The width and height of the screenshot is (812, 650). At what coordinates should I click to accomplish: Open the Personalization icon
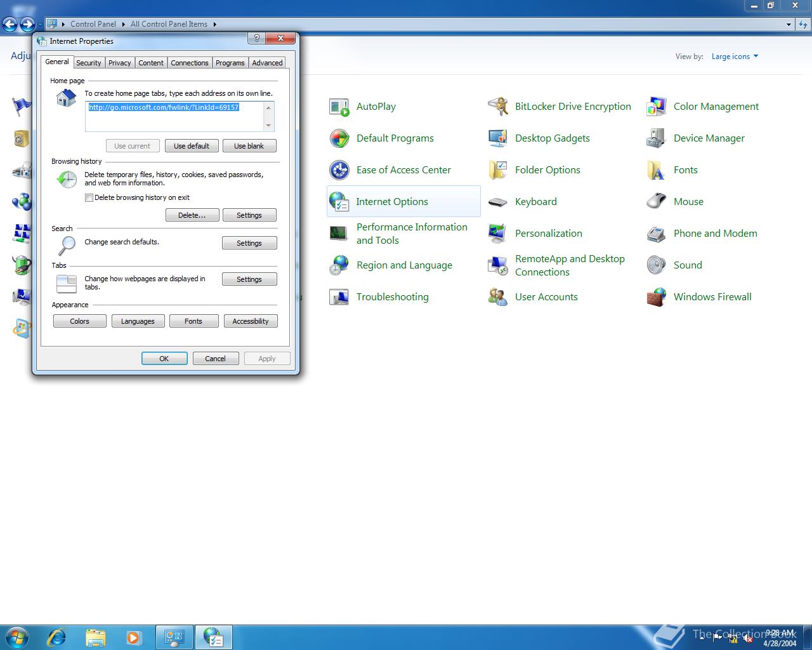498,234
